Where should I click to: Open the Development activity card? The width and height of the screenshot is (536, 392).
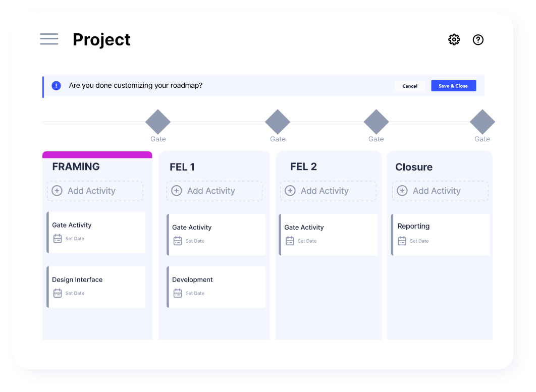click(216, 286)
